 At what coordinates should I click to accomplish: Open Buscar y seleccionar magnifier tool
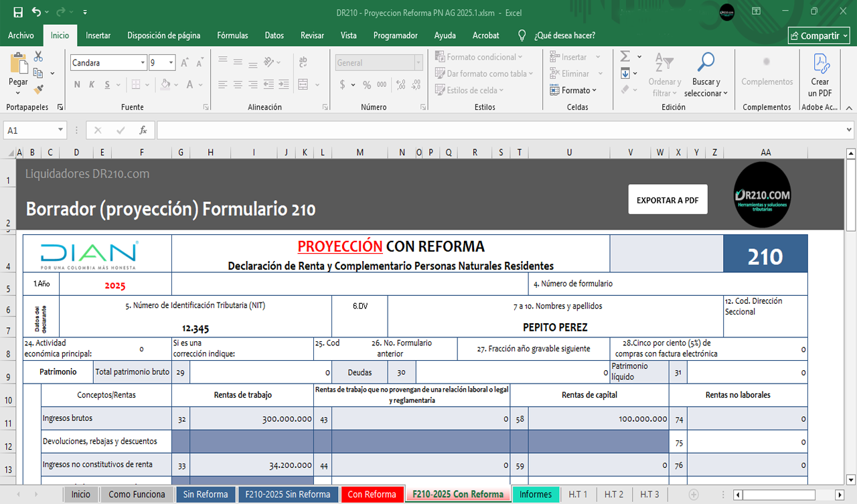tap(706, 63)
